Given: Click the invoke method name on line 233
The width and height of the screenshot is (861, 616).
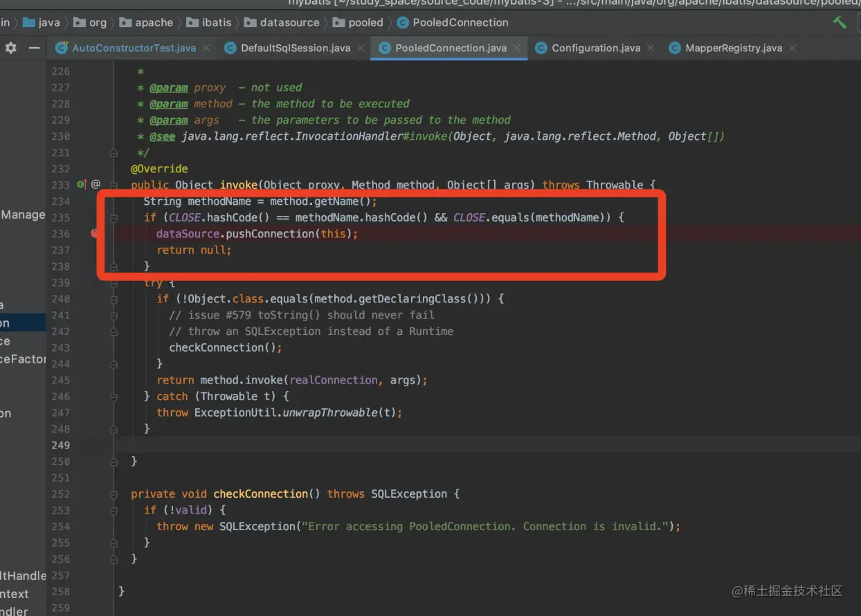Looking at the screenshot, I should tap(239, 185).
